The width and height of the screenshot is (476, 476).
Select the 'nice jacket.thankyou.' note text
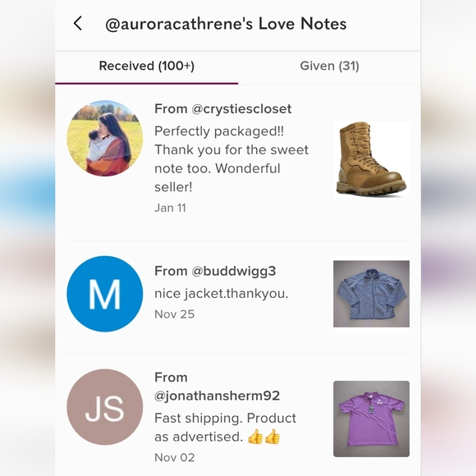tap(222, 294)
